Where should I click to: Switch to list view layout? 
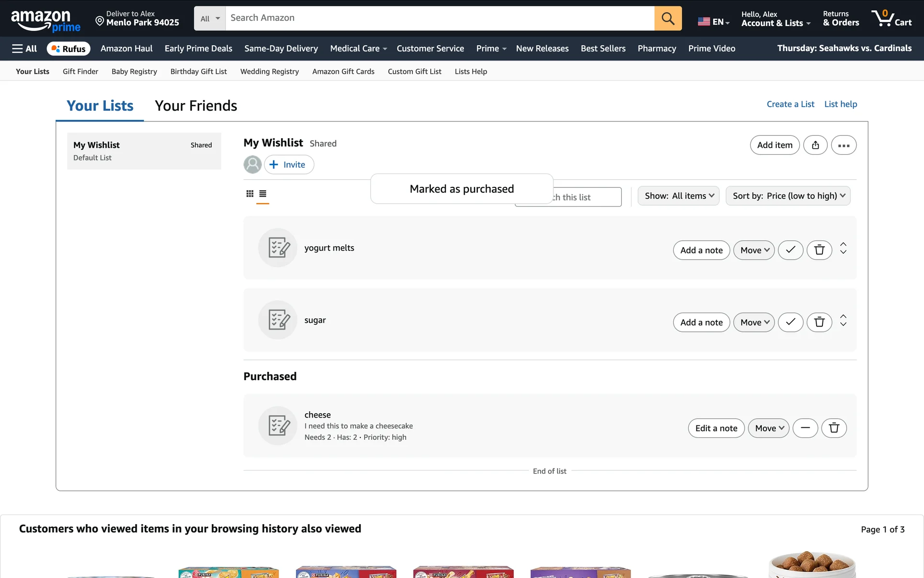coord(263,194)
